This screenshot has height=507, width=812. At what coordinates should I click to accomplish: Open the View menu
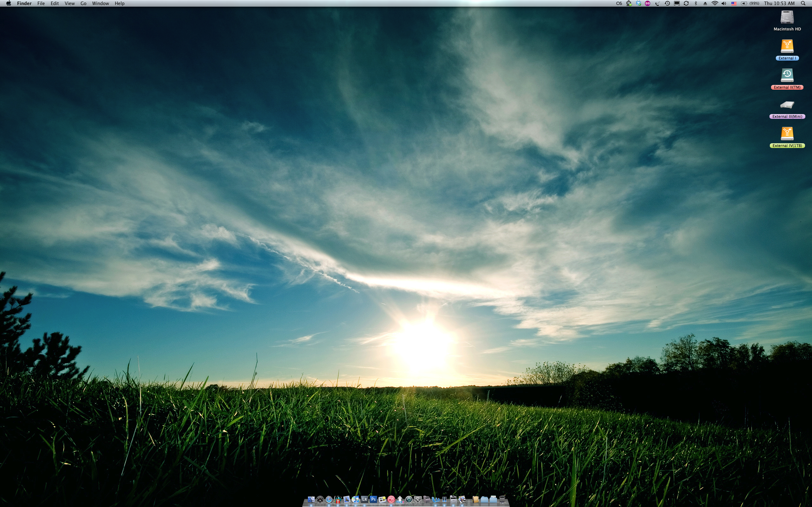tap(69, 3)
